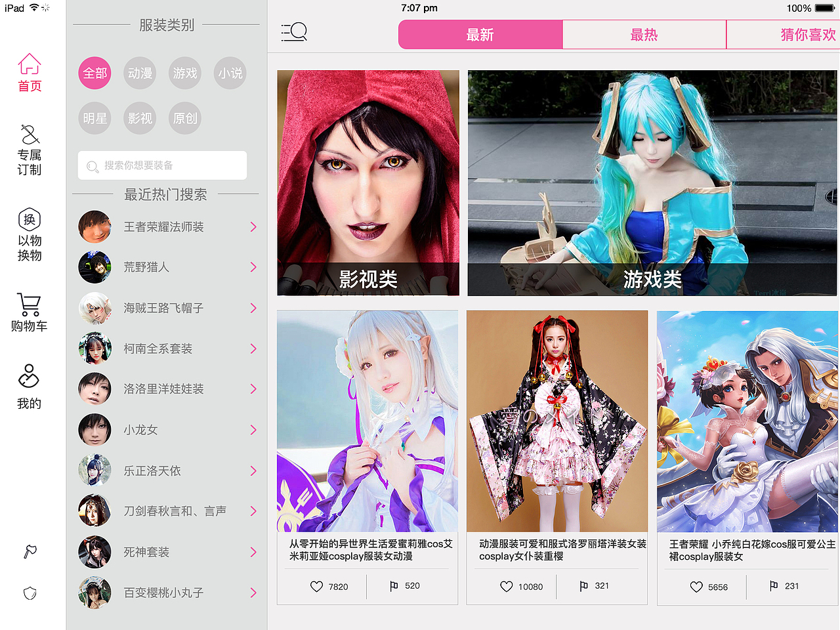
Task: Select the 动漫 category filter
Action: pos(139,73)
